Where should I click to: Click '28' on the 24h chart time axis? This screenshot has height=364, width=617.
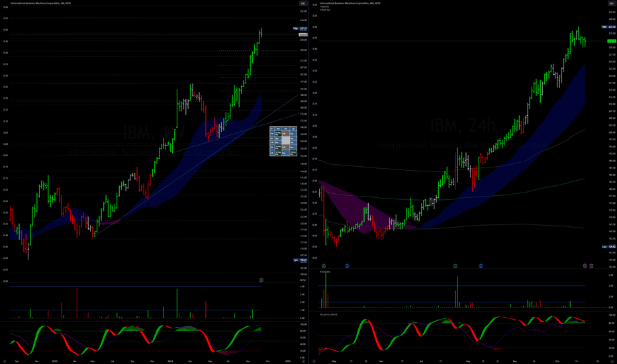(x=598, y=361)
